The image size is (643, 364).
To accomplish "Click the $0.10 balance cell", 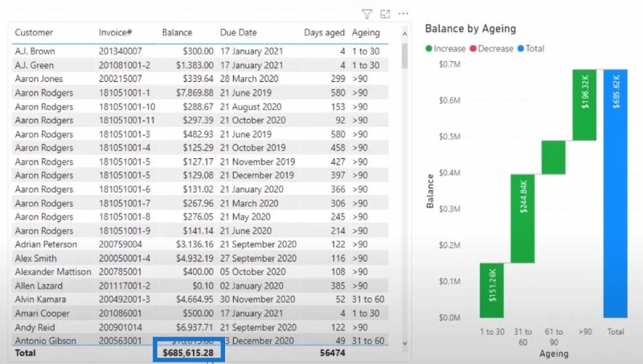I will [203, 286].
